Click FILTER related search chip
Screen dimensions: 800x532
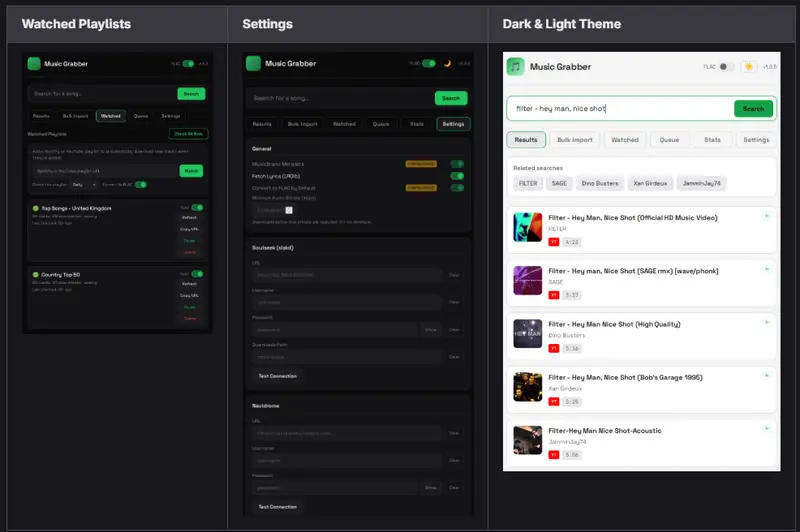click(x=528, y=183)
